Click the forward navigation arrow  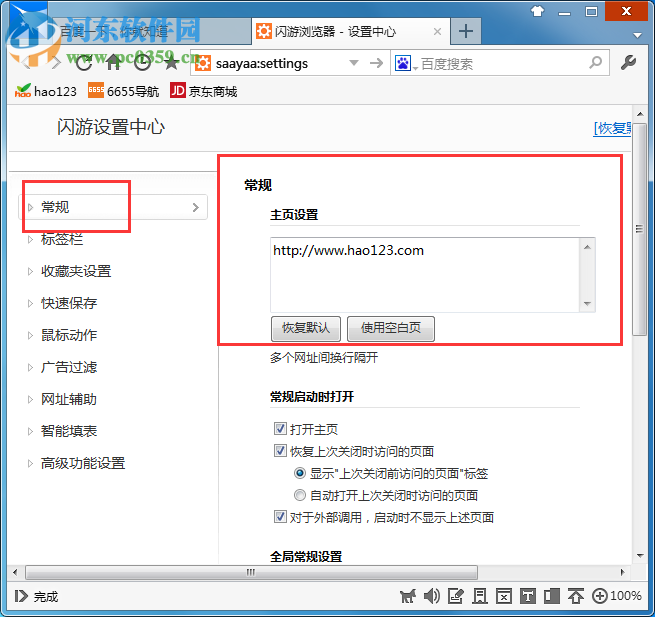coord(56,63)
